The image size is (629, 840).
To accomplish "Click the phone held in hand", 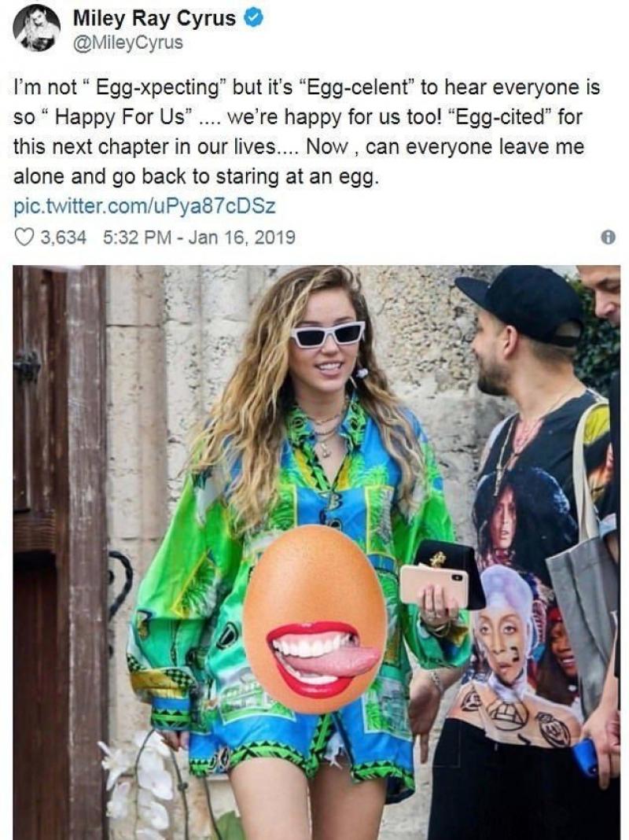I will point(433,586).
